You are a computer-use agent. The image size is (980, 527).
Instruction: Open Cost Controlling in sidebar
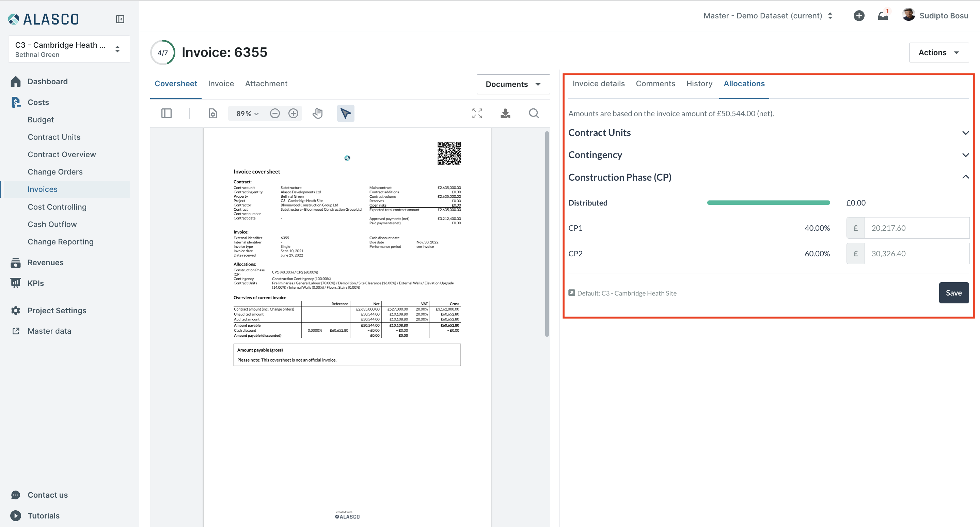[x=57, y=207]
